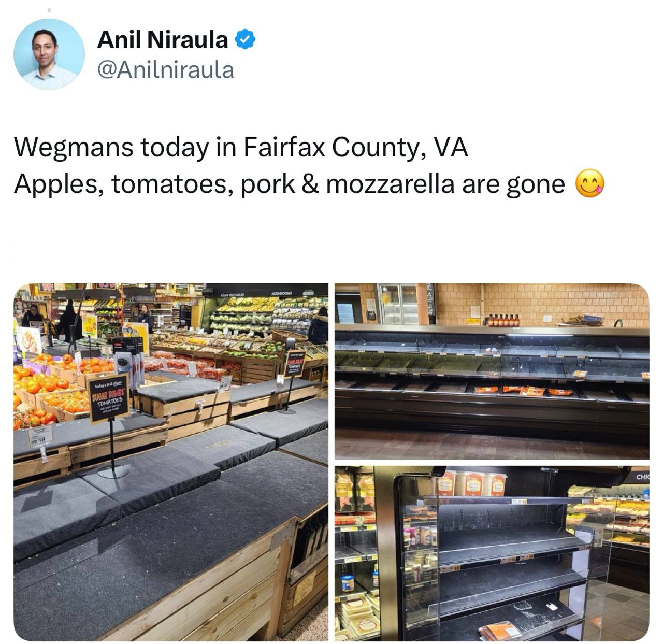Open the Anil Niraula display name link
Viewport: 663px width, 644px height.
(162, 40)
